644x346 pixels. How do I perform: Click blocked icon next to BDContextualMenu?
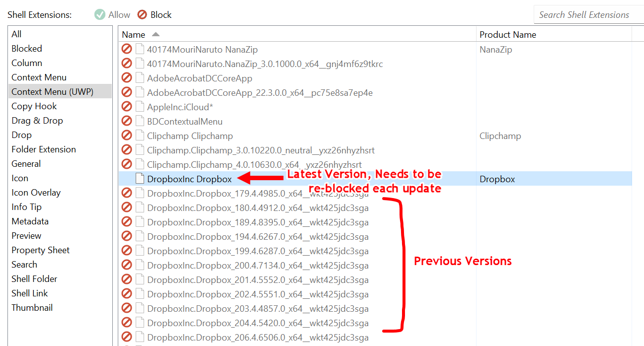[127, 121]
